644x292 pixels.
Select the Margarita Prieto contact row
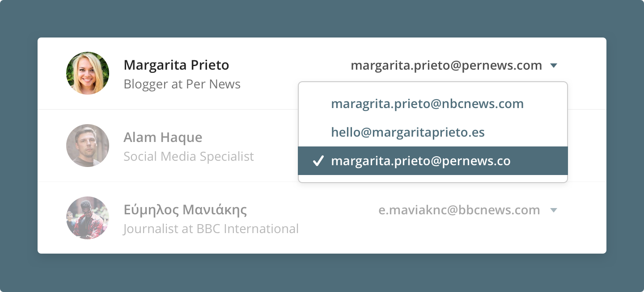tap(322, 73)
